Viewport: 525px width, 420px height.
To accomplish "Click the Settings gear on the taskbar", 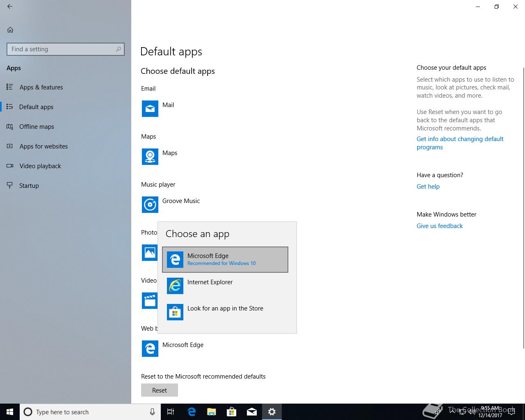I will 272,412.
